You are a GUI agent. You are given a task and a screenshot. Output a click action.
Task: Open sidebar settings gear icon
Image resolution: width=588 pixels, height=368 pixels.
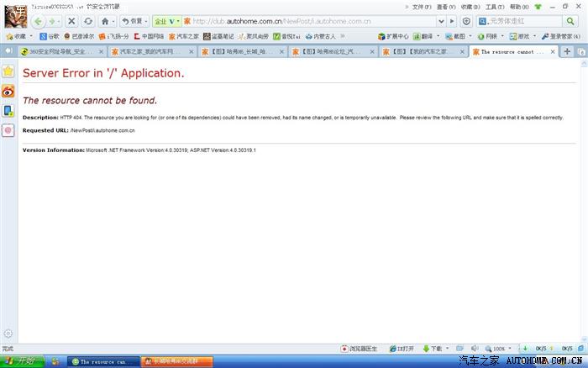click(x=8, y=334)
